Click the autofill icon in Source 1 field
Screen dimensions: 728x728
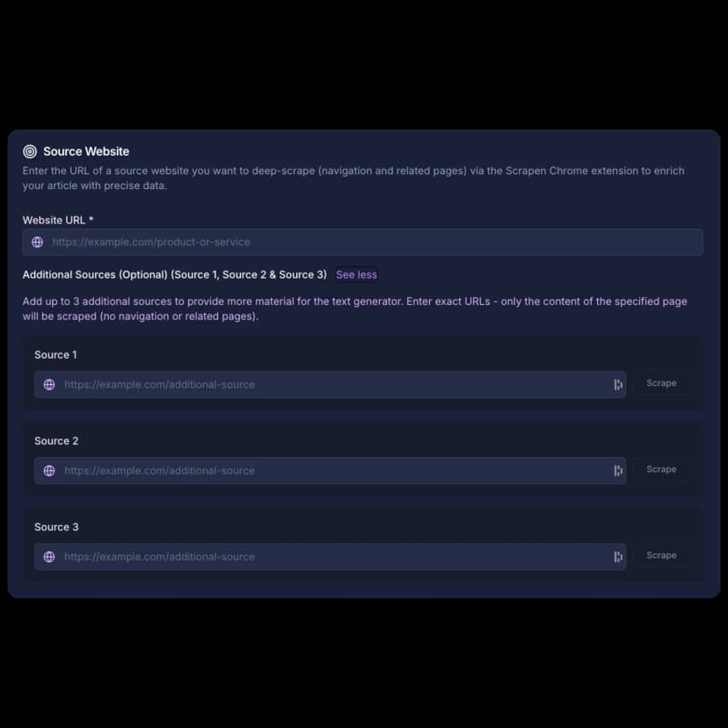coord(618,384)
